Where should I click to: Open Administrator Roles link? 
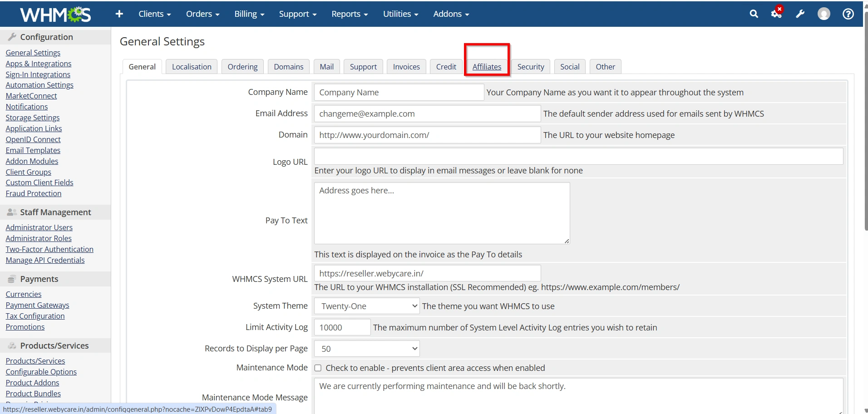(x=39, y=238)
